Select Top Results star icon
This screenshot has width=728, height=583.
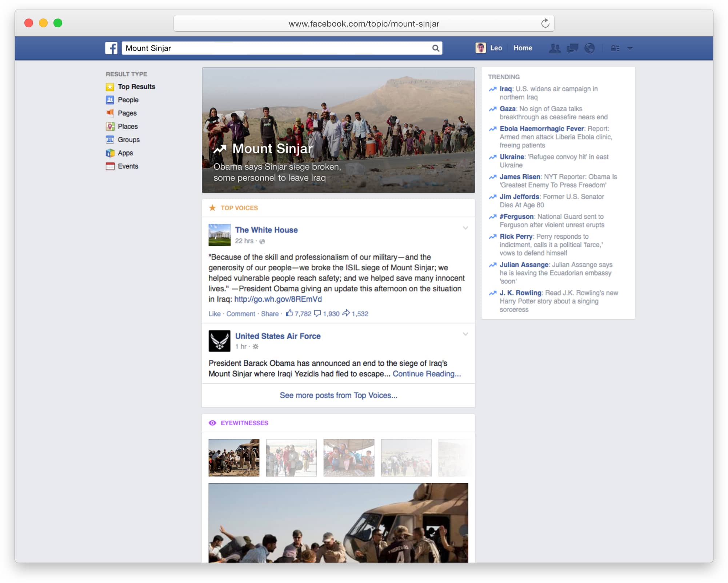pyautogui.click(x=110, y=87)
